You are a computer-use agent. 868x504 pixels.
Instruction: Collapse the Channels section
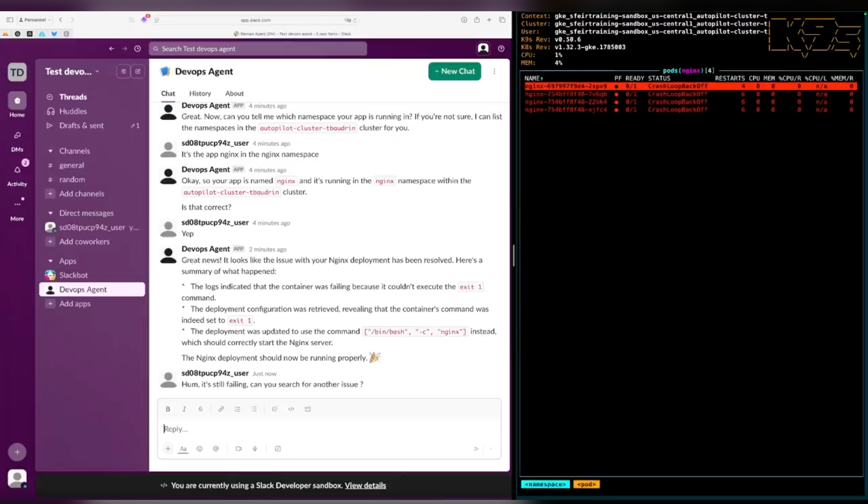[x=50, y=151]
